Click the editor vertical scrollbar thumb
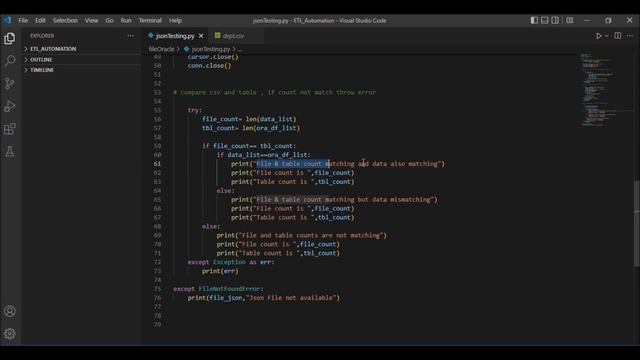 636,224
